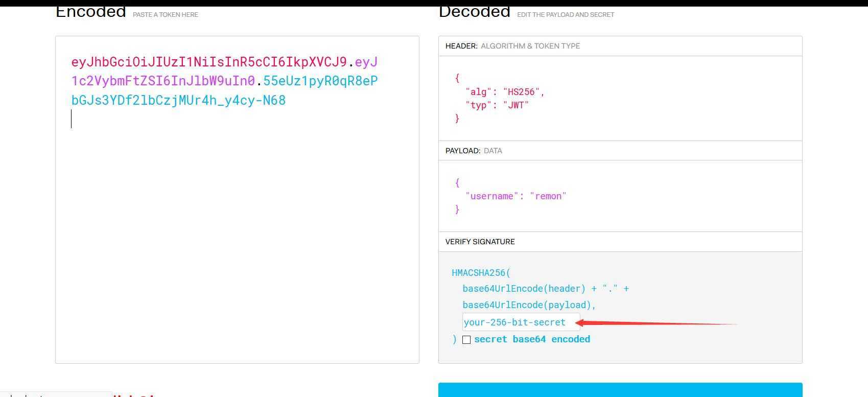Click inside the Encoded token text area
This screenshot has height=397, width=868.
point(237,200)
